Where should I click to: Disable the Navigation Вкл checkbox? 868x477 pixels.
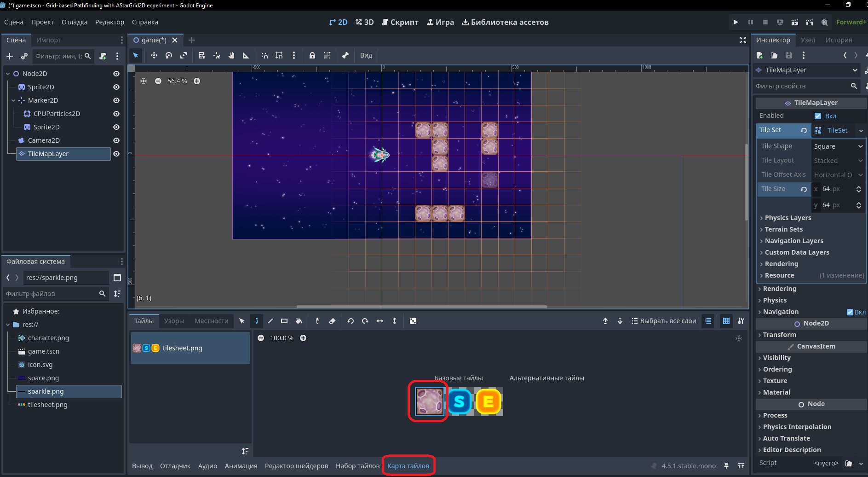(850, 312)
